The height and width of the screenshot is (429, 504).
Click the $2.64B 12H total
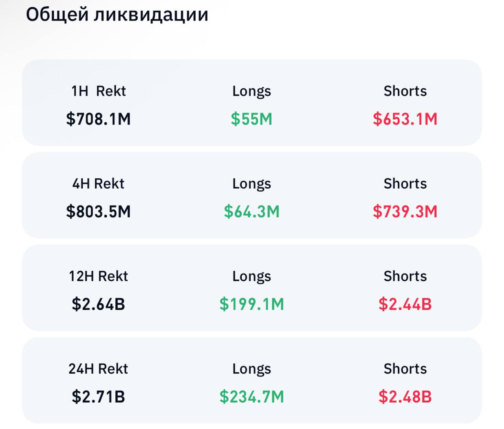click(98, 304)
